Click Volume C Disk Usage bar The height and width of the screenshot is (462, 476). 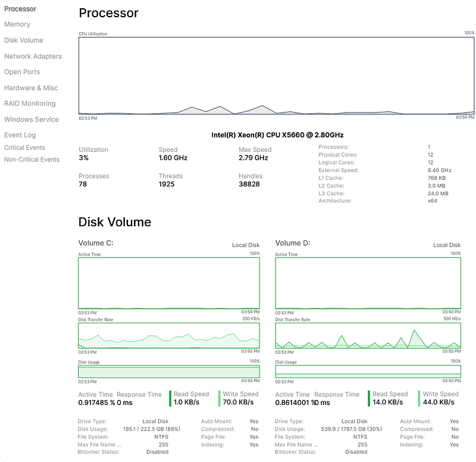coord(169,372)
